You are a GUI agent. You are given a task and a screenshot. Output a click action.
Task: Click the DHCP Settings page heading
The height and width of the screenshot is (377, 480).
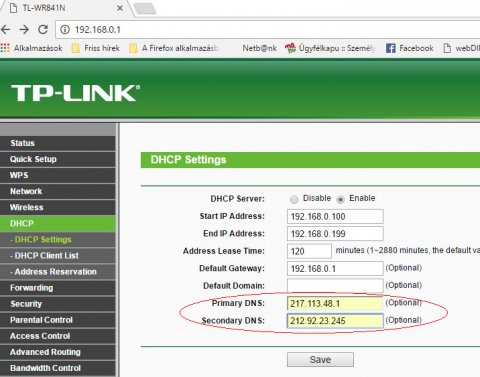pyautogui.click(x=188, y=160)
